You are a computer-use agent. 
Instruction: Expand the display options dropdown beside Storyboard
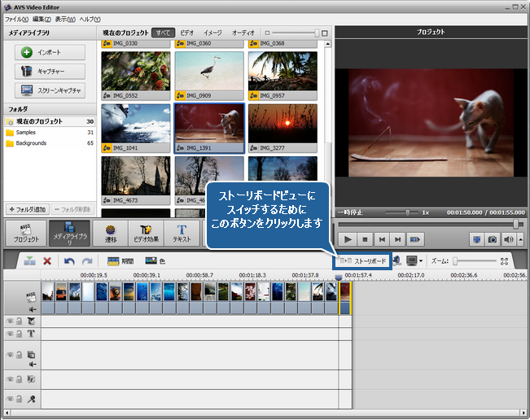click(421, 261)
